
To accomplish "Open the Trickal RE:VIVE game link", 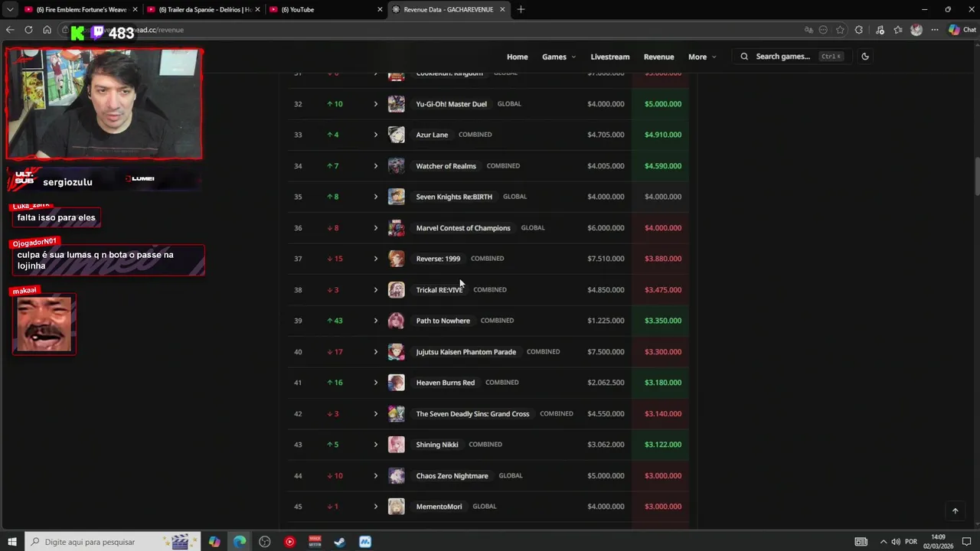I will point(439,290).
